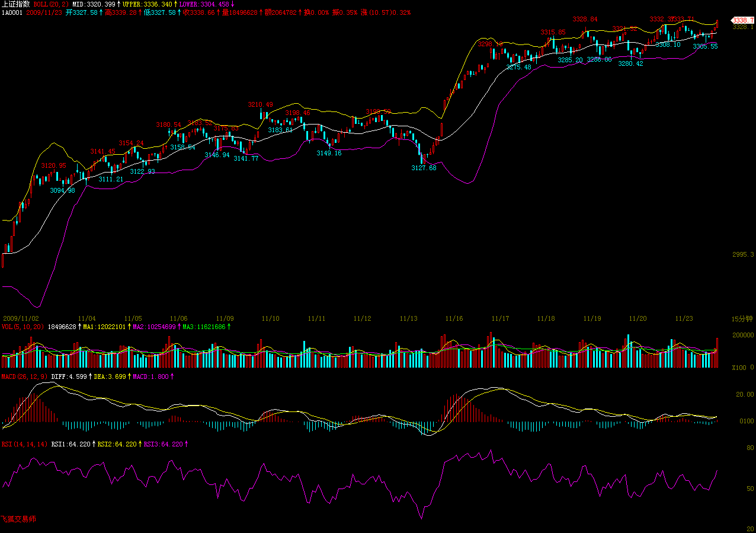
Task: Click the 3141.45 high price annotation
Action: tap(102, 152)
